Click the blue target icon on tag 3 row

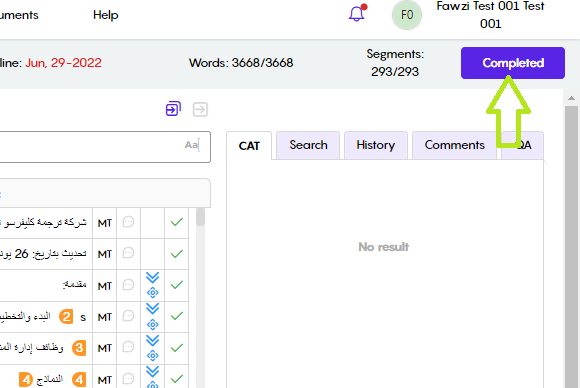[x=152, y=355]
